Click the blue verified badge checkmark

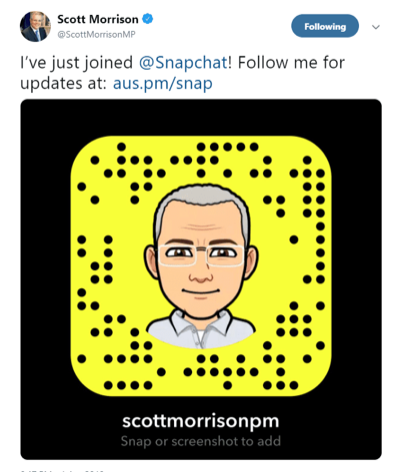click(148, 19)
